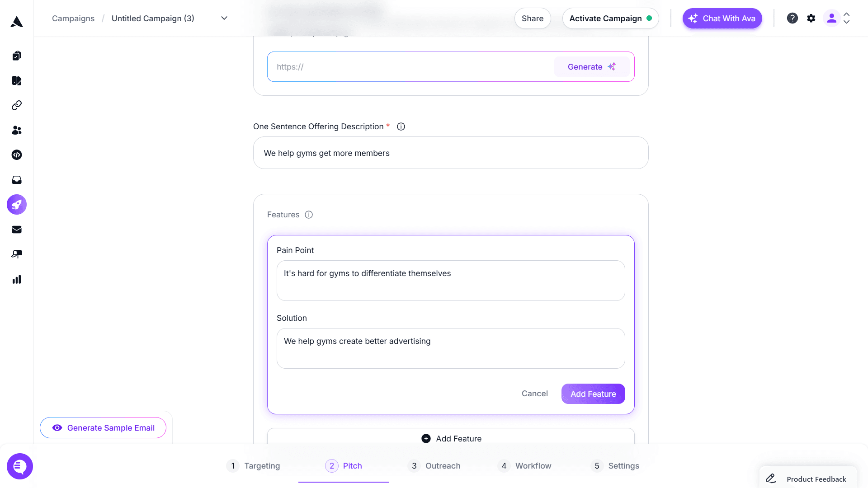
Task: Open the help question mark icon
Action: (792, 18)
